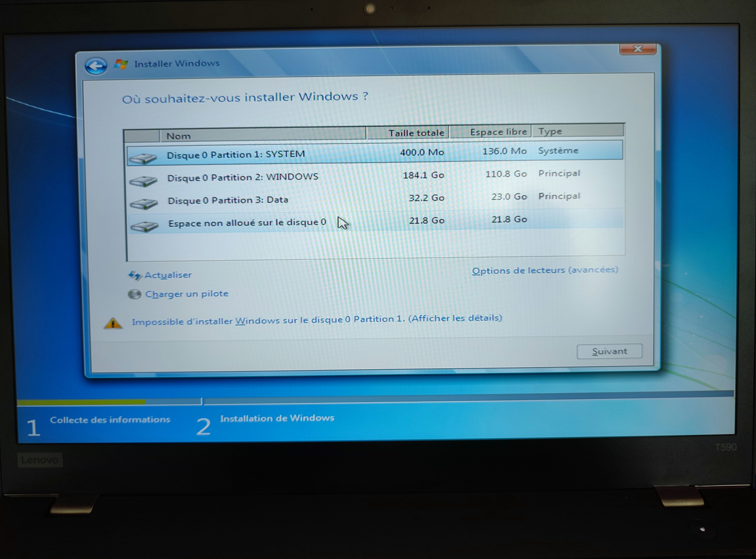The height and width of the screenshot is (559, 756).
Task: Click the 32.2 Go total size value
Action: coord(427,198)
